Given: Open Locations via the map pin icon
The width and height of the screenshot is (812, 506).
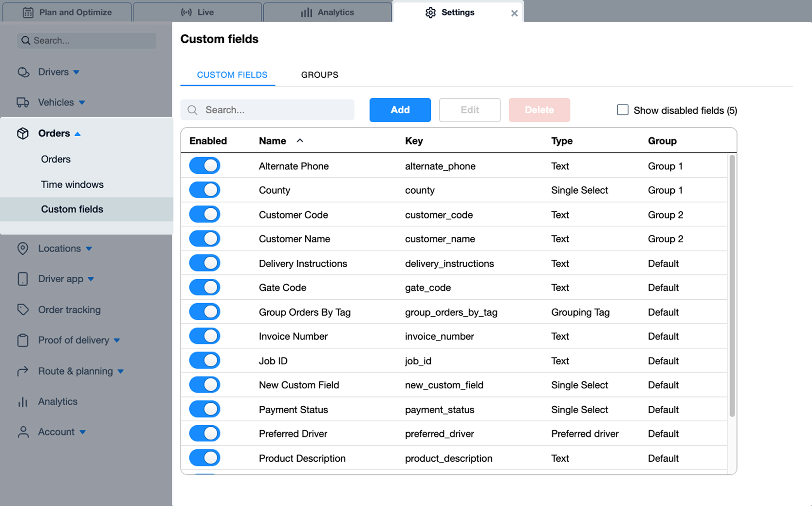Looking at the screenshot, I should click(23, 248).
